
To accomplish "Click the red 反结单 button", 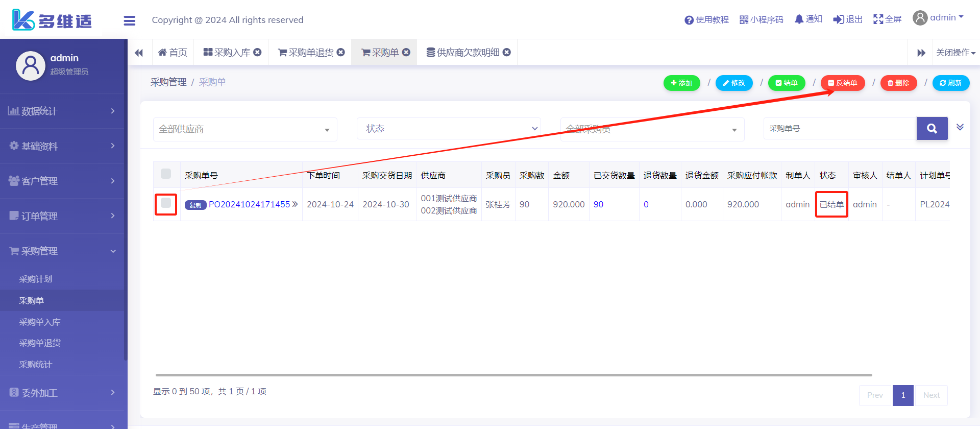I will (842, 83).
